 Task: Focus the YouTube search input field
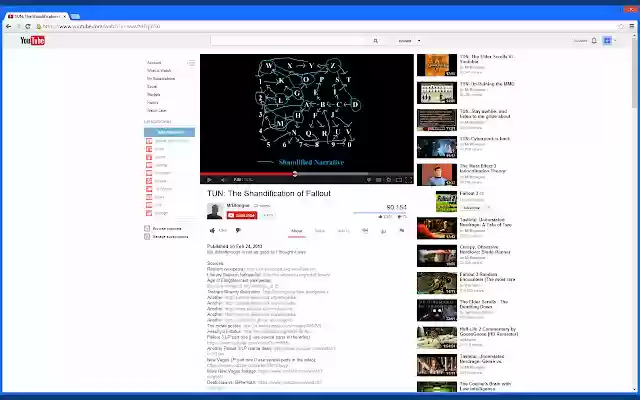click(x=291, y=41)
